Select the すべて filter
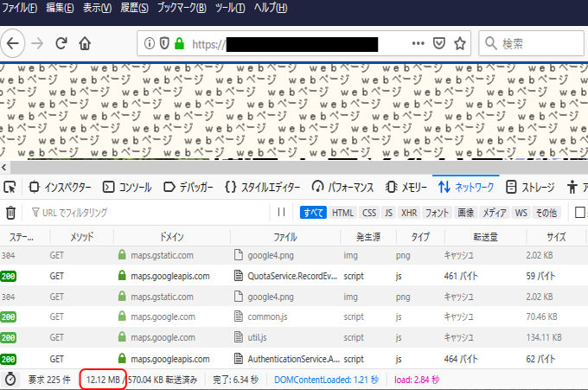The image size is (588, 390). [313, 213]
